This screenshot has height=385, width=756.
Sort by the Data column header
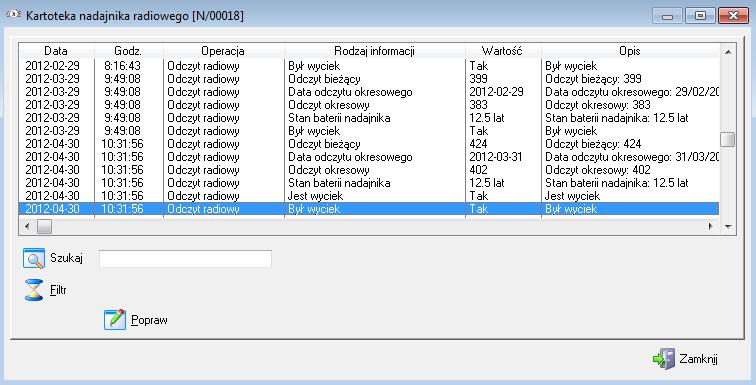[56, 51]
